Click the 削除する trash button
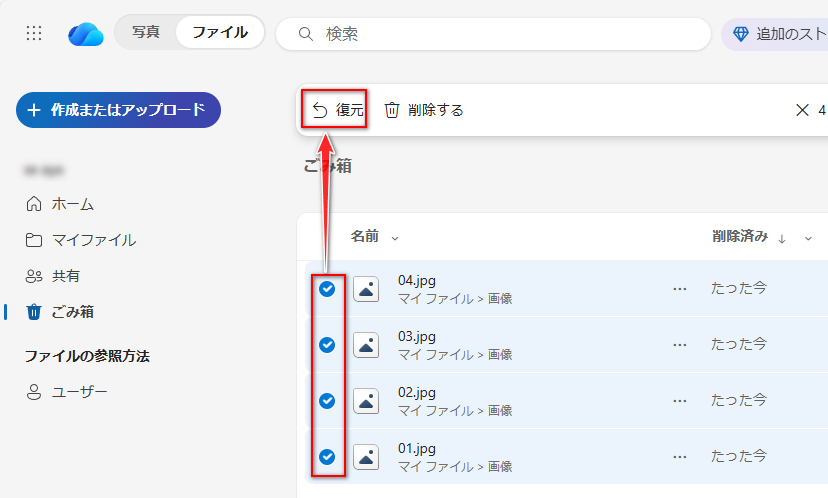Image resolution: width=828 pixels, height=498 pixels. [x=424, y=110]
